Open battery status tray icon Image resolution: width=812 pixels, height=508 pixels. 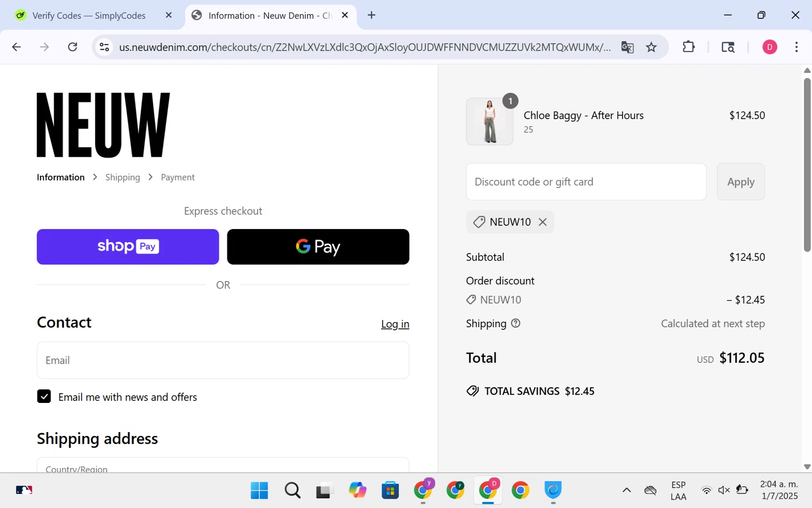(x=742, y=490)
